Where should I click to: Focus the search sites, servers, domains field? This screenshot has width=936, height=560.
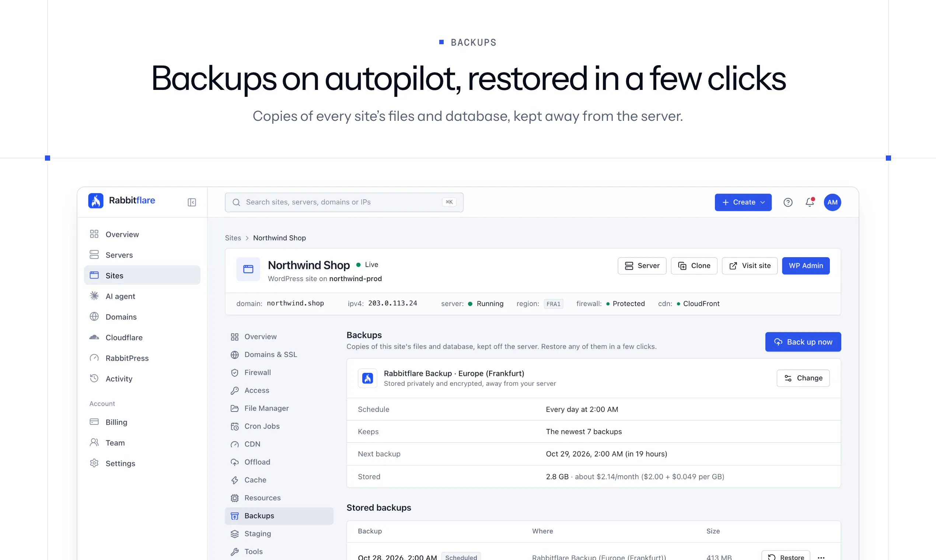344,202
